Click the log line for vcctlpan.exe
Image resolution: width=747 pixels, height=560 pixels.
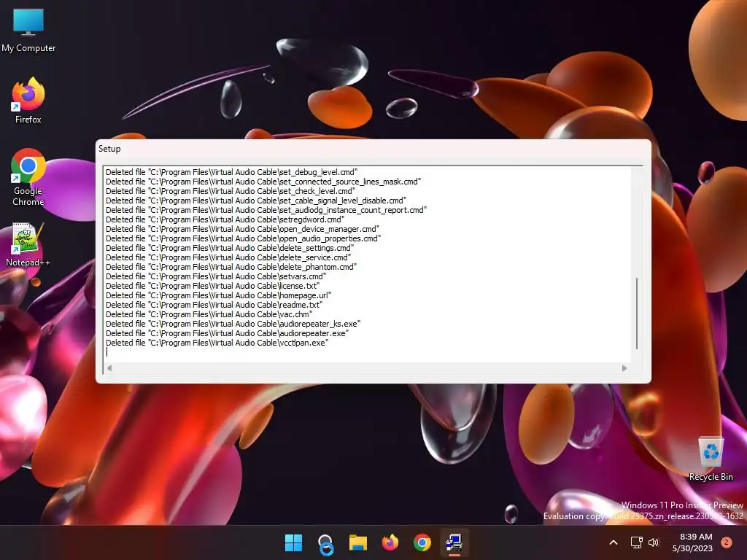coord(217,343)
